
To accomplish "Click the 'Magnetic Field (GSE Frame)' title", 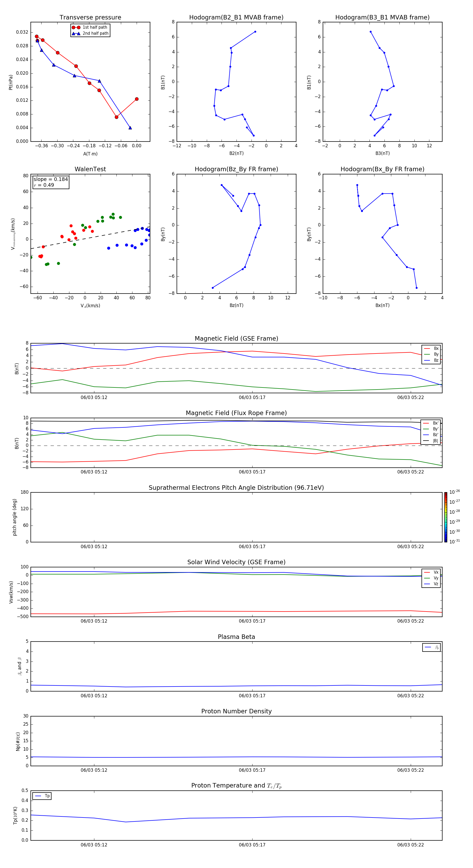I will pos(236,339).
